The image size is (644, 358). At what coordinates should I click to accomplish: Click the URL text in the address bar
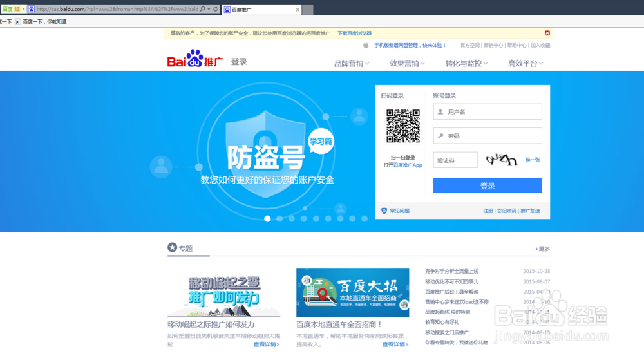(117, 8)
